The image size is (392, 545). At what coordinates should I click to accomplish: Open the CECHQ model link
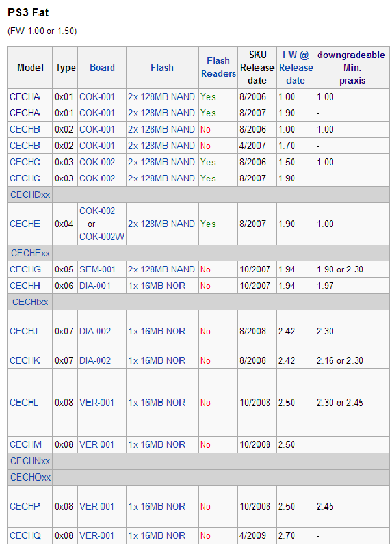pos(25,536)
